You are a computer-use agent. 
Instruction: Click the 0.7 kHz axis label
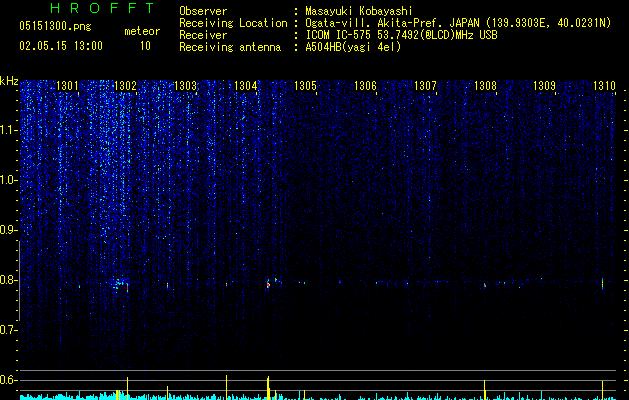9,330
